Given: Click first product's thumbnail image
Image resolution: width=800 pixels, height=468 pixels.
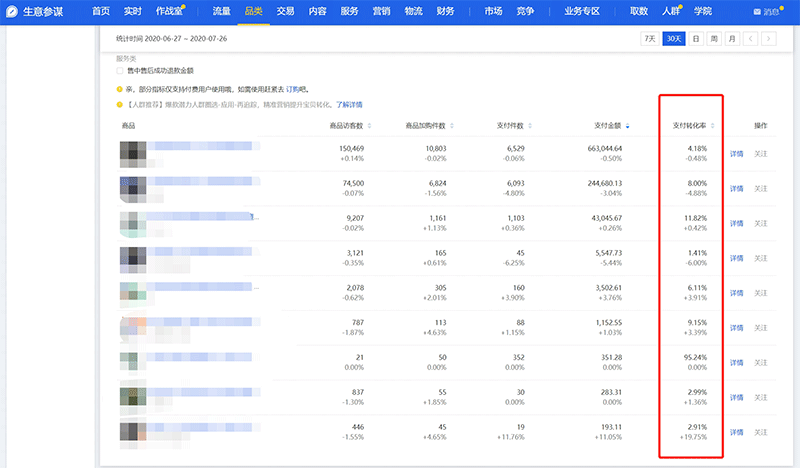Looking at the screenshot, I should click(134, 154).
